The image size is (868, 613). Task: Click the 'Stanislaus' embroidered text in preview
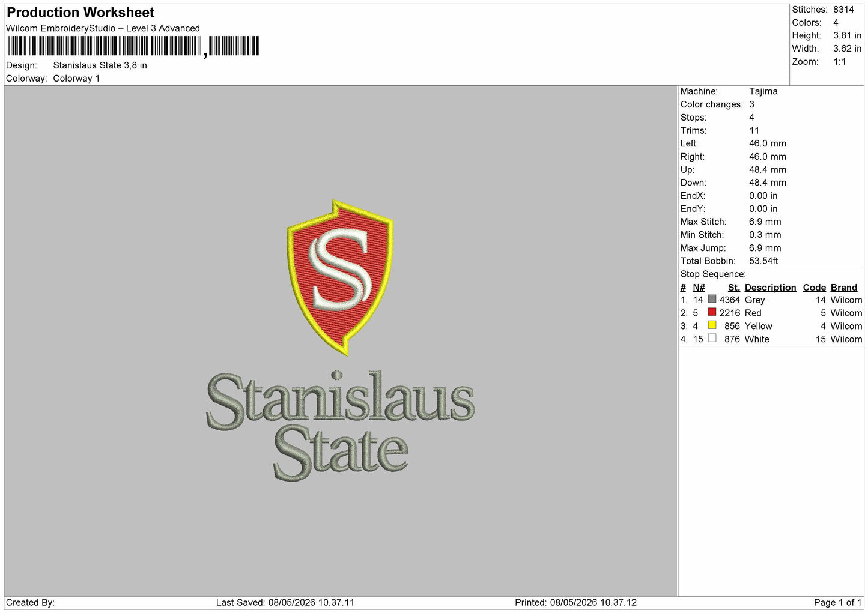341,401
